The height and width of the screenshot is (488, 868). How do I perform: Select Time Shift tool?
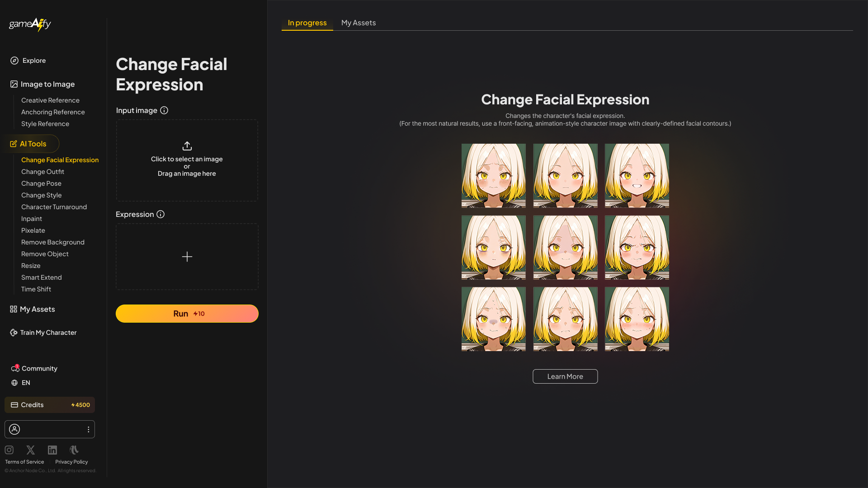pos(36,289)
